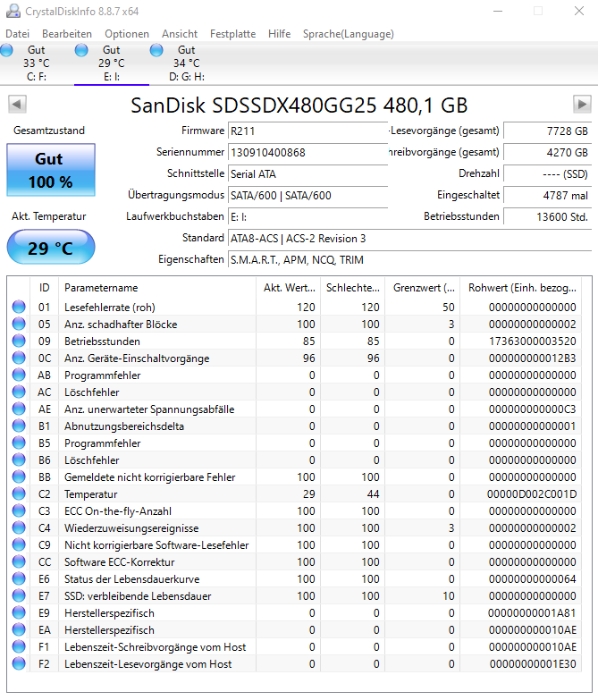The width and height of the screenshot is (598, 700).
Task: Go to next disk with right arrow
Action: pos(582,105)
